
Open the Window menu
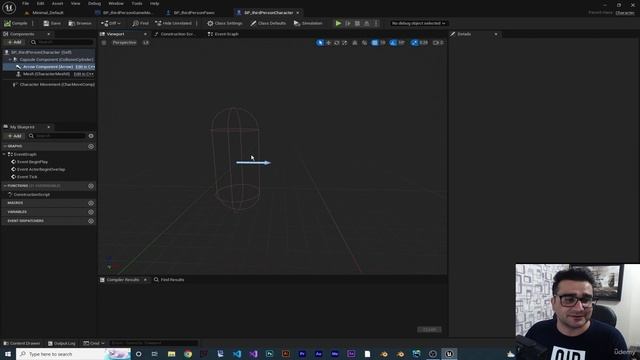click(116, 3)
